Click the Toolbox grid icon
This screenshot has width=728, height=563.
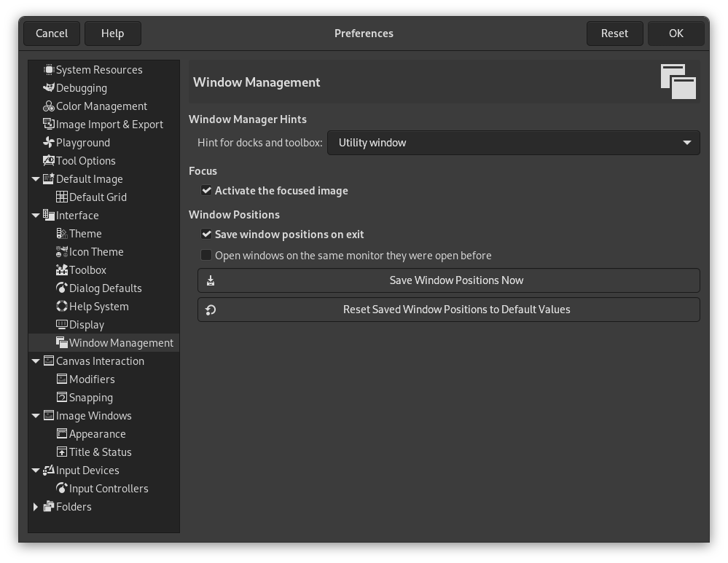click(x=62, y=269)
